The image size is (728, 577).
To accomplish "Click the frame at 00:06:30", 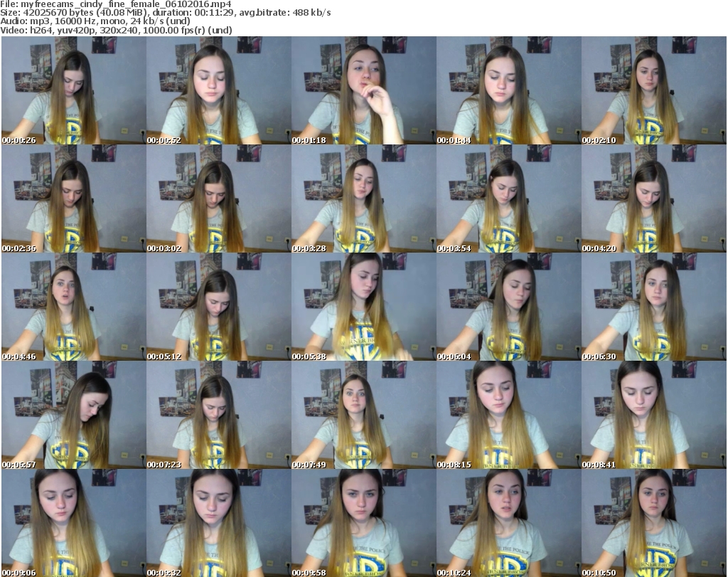I will point(654,307).
